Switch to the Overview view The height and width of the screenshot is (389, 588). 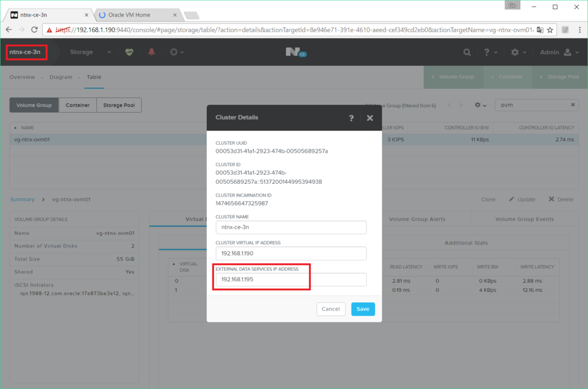click(x=22, y=77)
